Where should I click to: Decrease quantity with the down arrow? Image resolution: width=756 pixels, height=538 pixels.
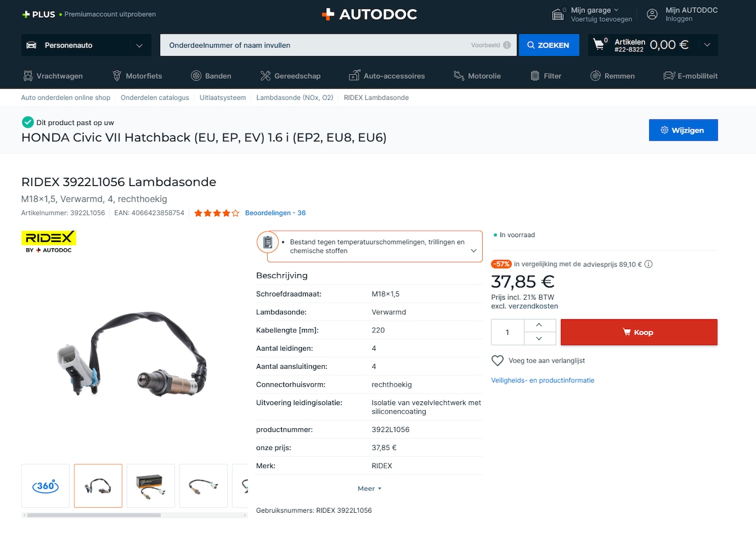coord(539,338)
